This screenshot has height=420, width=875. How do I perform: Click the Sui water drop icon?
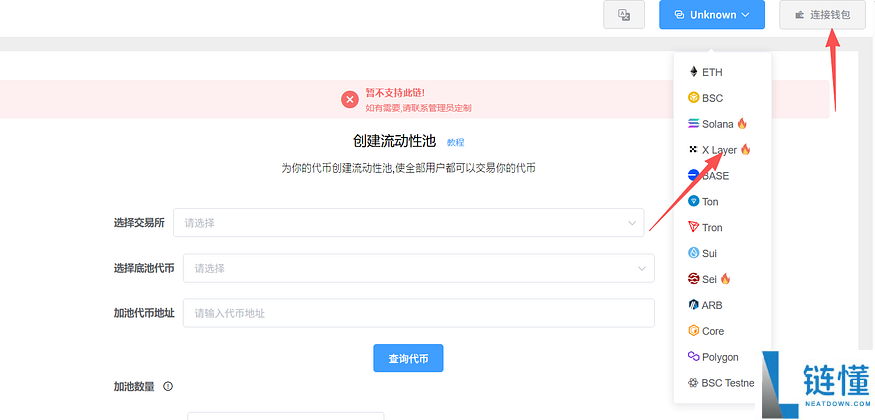point(694,253)
